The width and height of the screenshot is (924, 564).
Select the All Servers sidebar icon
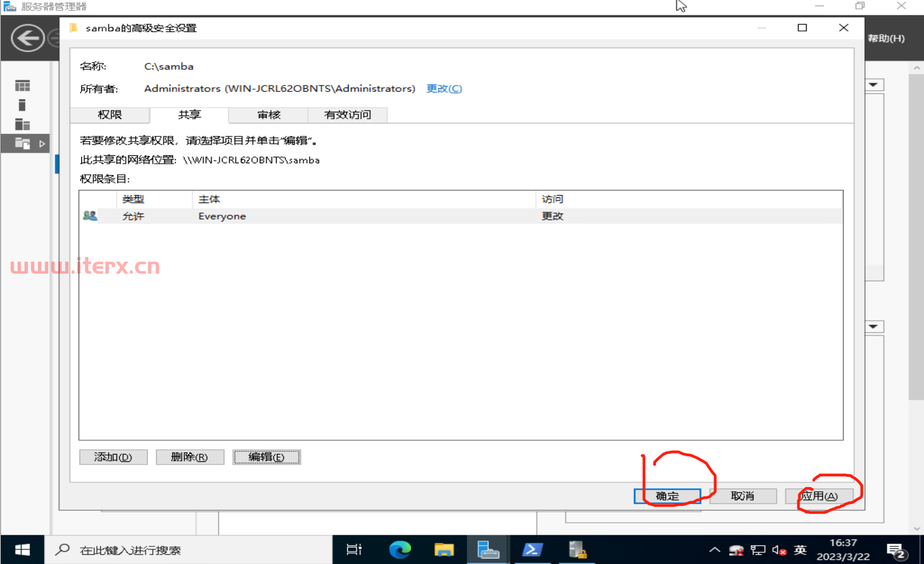click(22, 124)
